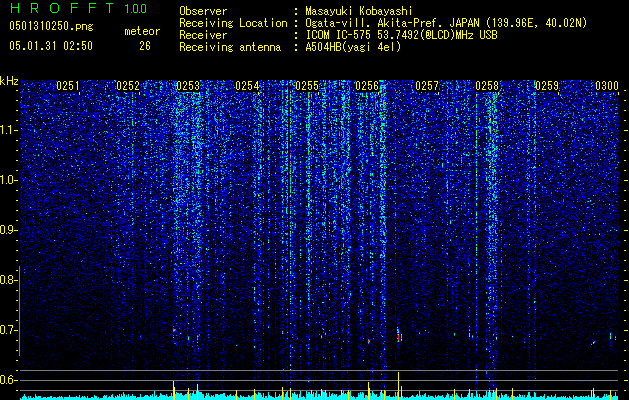The image size is (629, 400).
Task: Click observer name Masayuki Kobayashi
Action: point(359,11)
